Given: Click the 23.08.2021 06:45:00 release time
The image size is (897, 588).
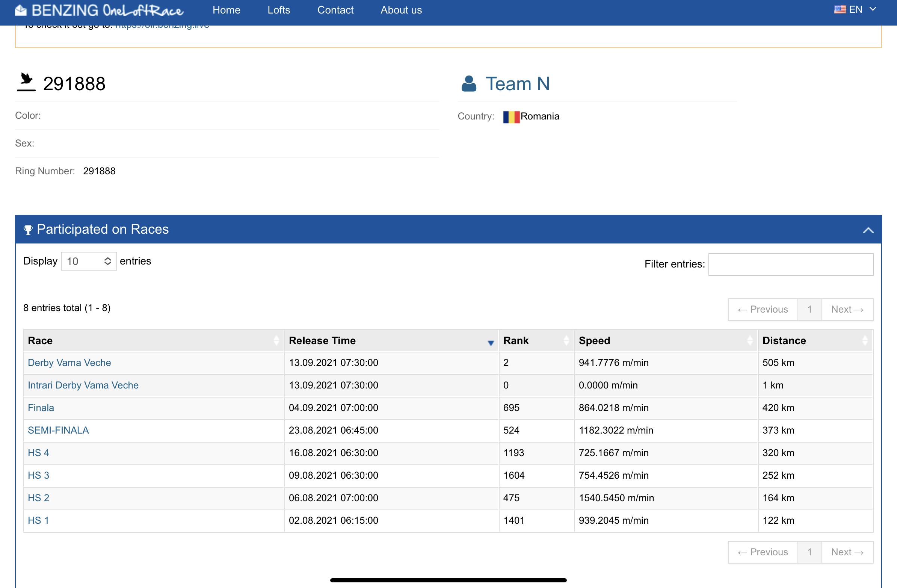Looking at the screenshot, I should [391, 431].
